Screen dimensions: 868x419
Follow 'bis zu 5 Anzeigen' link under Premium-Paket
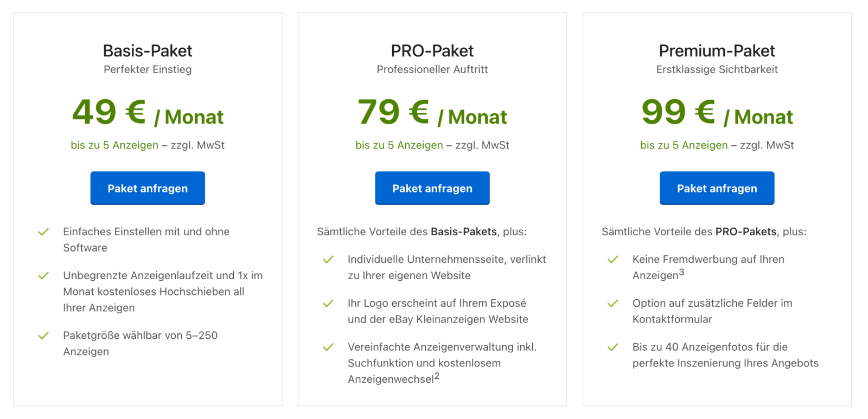pyautogui.click(x=684, y=145)
